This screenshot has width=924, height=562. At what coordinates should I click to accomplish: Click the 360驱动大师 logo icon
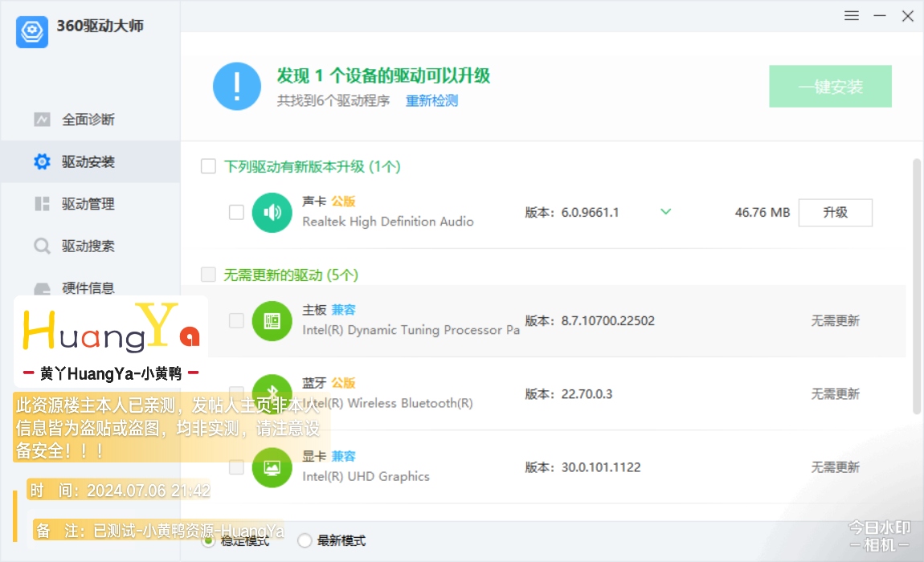(32, 31)
